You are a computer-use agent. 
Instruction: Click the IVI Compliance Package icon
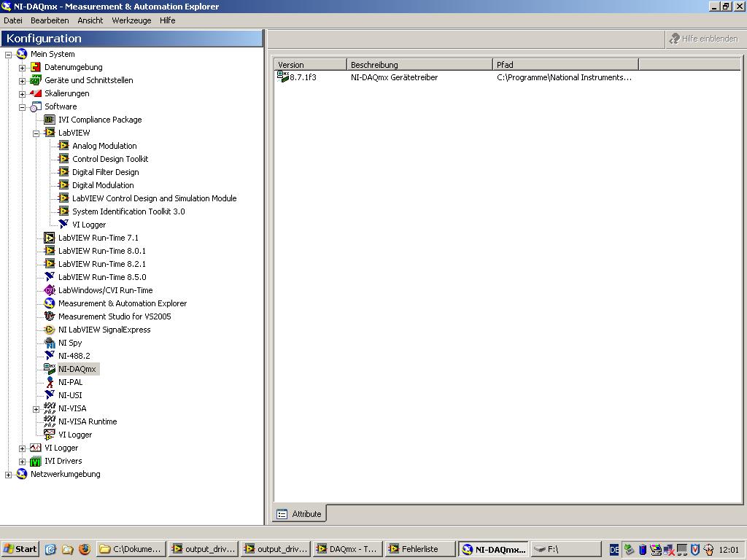[50, 120]
